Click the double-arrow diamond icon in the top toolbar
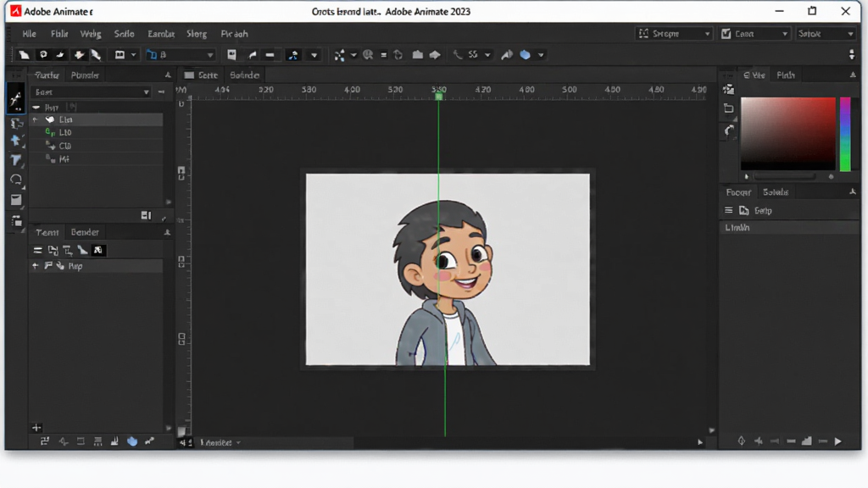This screenshot has width=868, height=488. [x=435, y=55]
